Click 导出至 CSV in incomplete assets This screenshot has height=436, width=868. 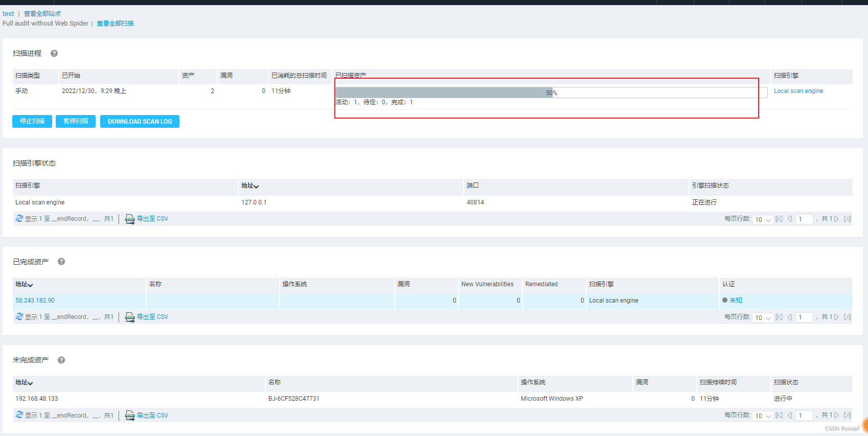(x=152, y=416)
